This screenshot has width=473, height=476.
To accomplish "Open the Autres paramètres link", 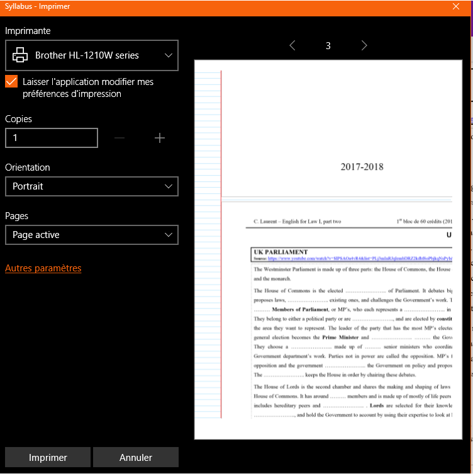I will [43, 268].
